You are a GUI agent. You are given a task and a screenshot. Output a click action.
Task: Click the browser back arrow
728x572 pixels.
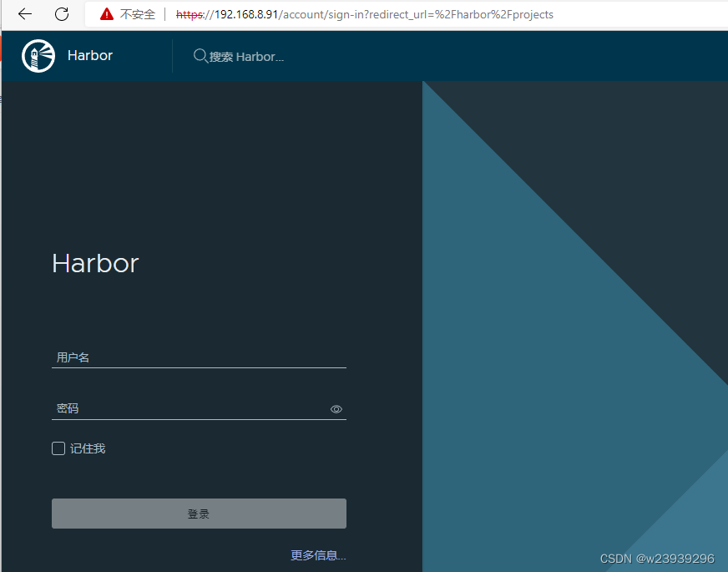click(x=25, y=14)
